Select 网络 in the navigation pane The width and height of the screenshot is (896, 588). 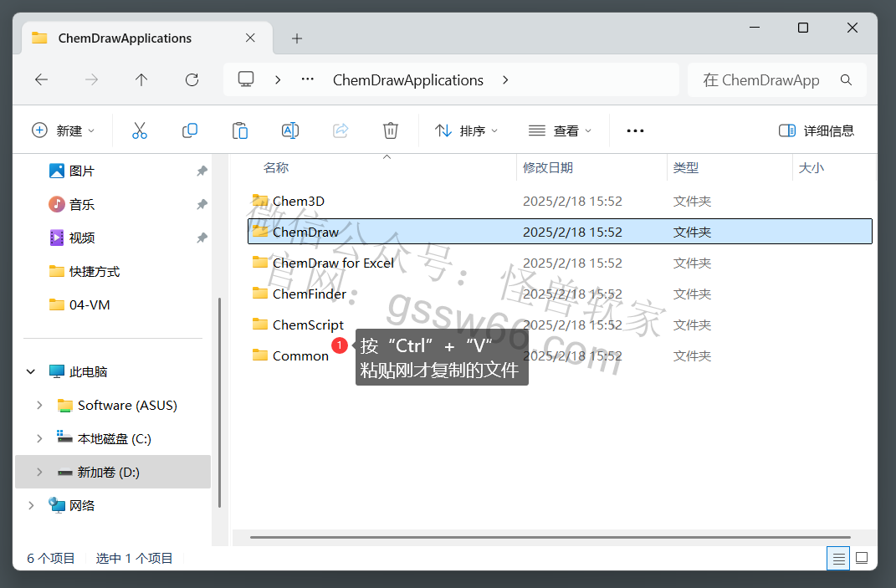(x=71, y=506)
